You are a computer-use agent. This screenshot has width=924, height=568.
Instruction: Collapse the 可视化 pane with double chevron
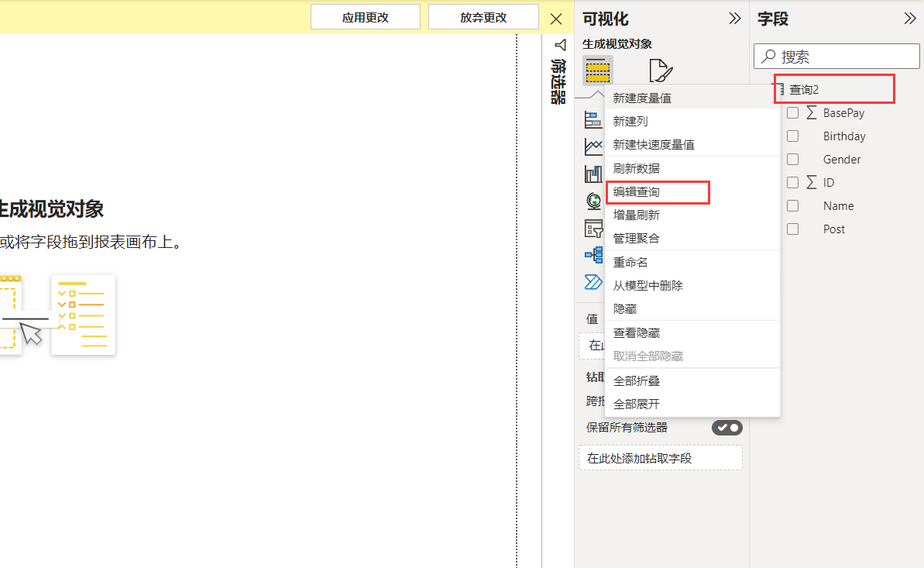tap(734, 19)
